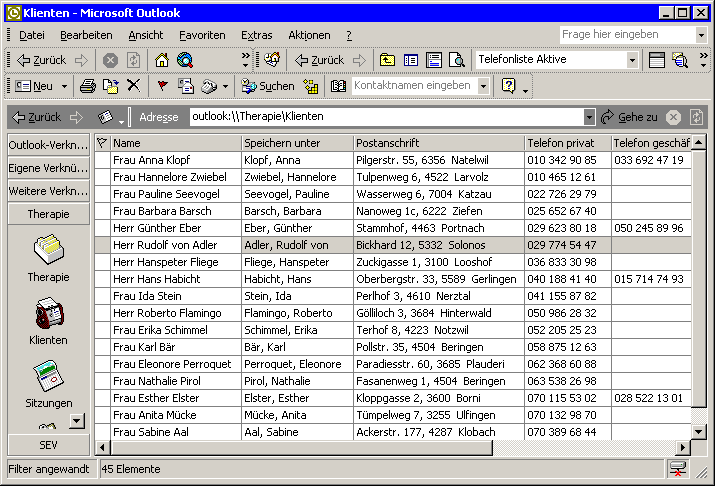Expand the Kontaktnamen eingeben dropdown arrow
Image resolution: width=715 pixels, height=486 pixels.
coord(483,86)
